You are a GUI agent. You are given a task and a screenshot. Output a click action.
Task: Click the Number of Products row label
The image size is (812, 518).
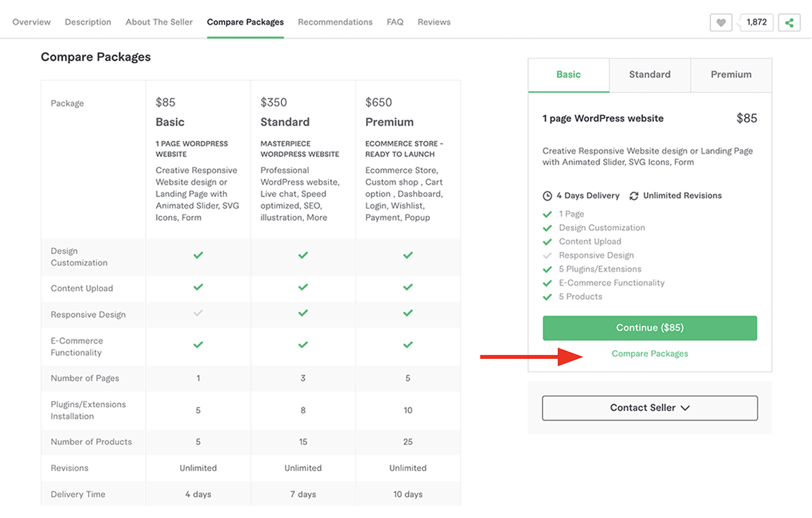pos(91,441)
